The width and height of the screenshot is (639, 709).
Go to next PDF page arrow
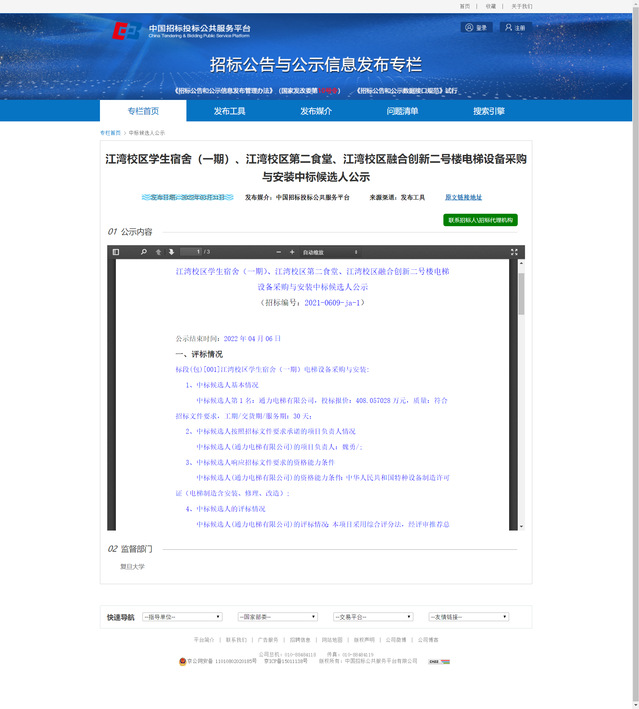(x=171, y=252)
